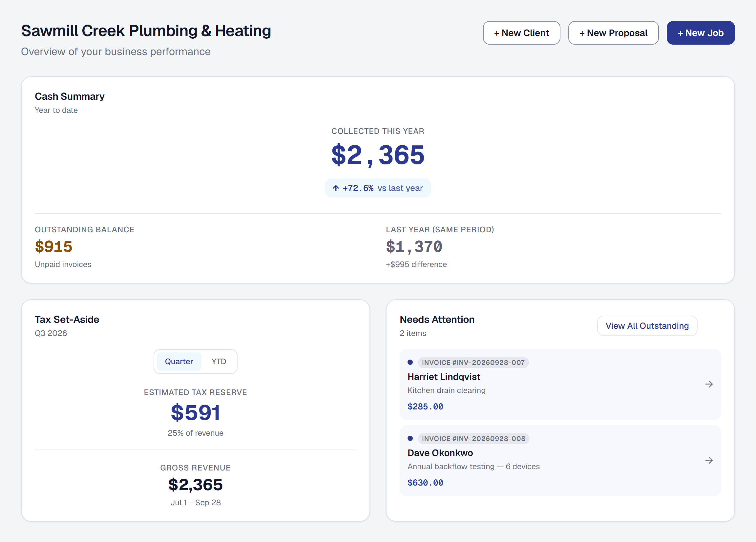Open Harriet Lindqvist's name
The width and height of the screenshot is (756, 542).
(x=444, y=377)
